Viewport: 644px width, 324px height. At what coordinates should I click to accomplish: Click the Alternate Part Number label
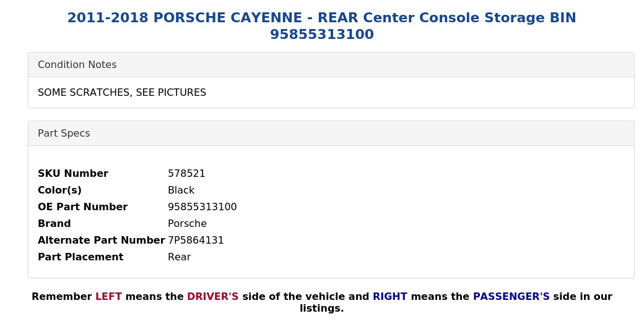102,241
